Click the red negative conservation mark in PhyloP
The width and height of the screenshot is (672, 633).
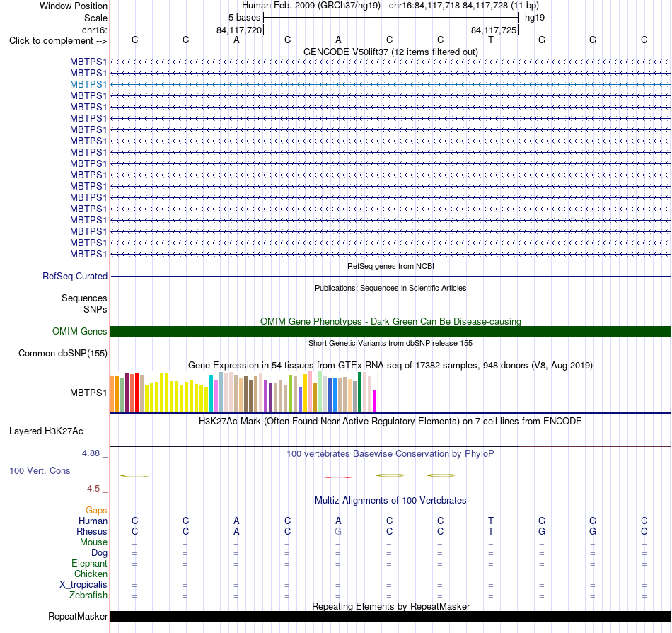[x=337, y=477]
